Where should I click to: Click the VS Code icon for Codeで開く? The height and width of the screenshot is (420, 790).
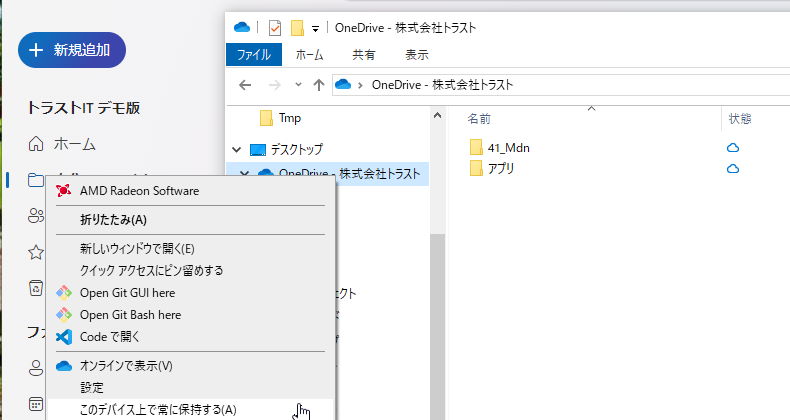pyautogui.click(x=64, y=337)
